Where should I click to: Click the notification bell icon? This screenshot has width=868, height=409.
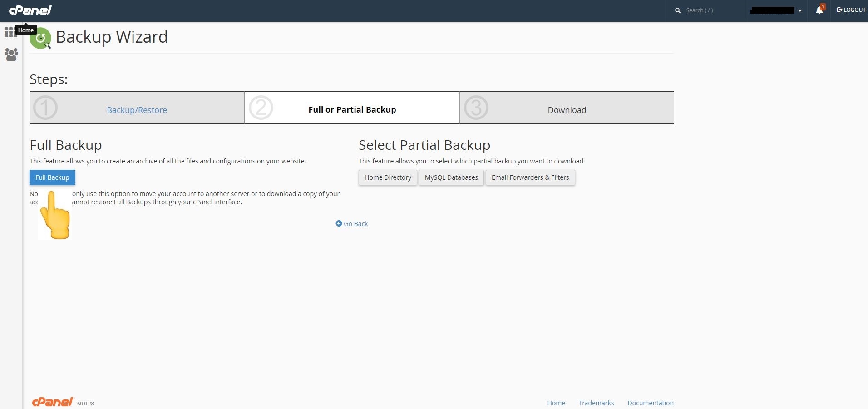click(819, 10)
